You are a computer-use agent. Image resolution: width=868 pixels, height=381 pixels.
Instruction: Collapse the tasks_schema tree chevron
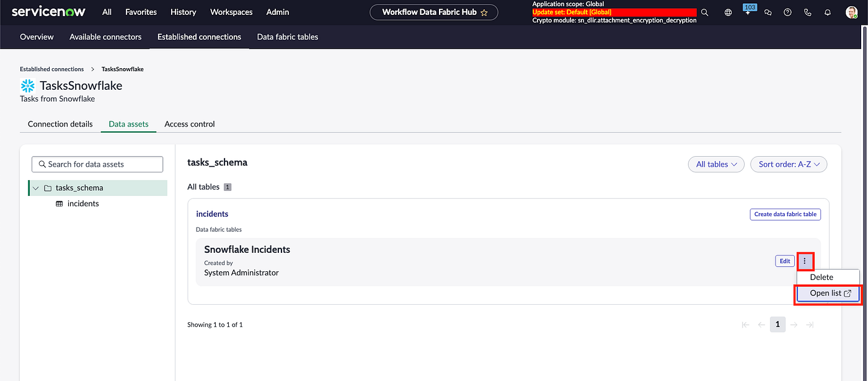36,188
